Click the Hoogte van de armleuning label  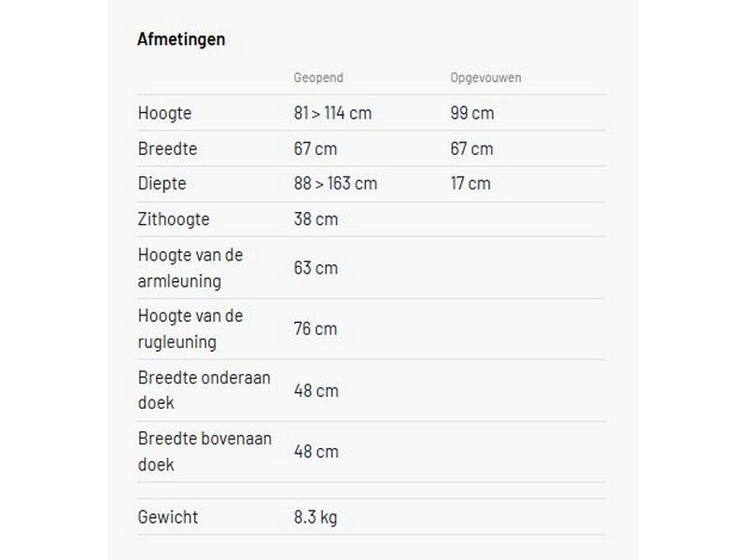coord(190,268)
